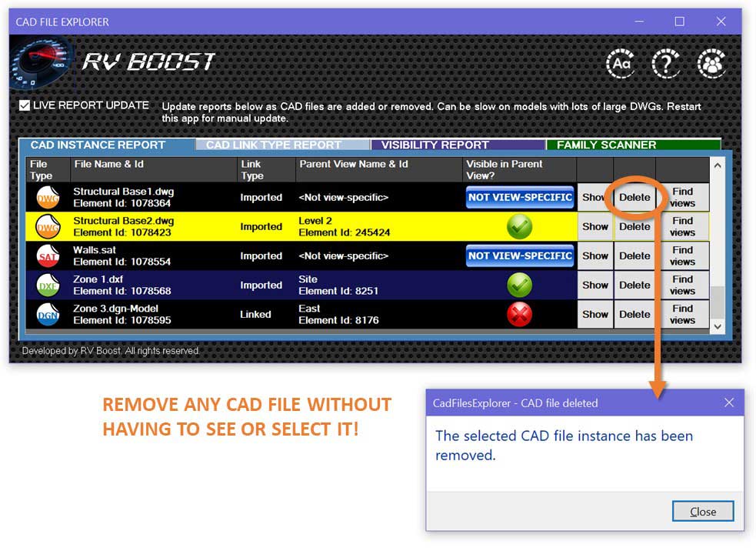756x551 pixels.
Task: Open the user community group icon
Action: 711,63
